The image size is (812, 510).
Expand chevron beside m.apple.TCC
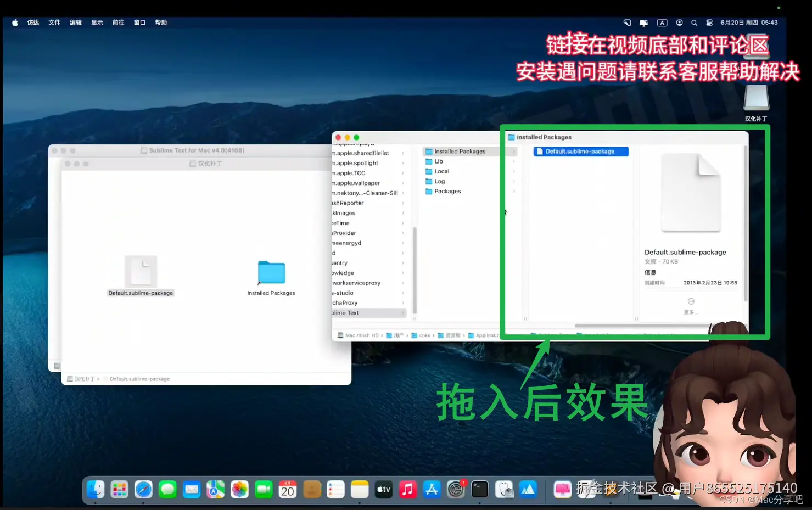point(403,173)
